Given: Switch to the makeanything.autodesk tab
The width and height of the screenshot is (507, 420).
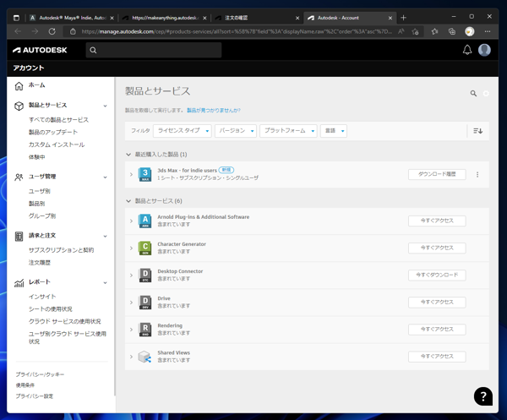Looking at the screenshot, I should pyautogui.click(x=165, y=18).
